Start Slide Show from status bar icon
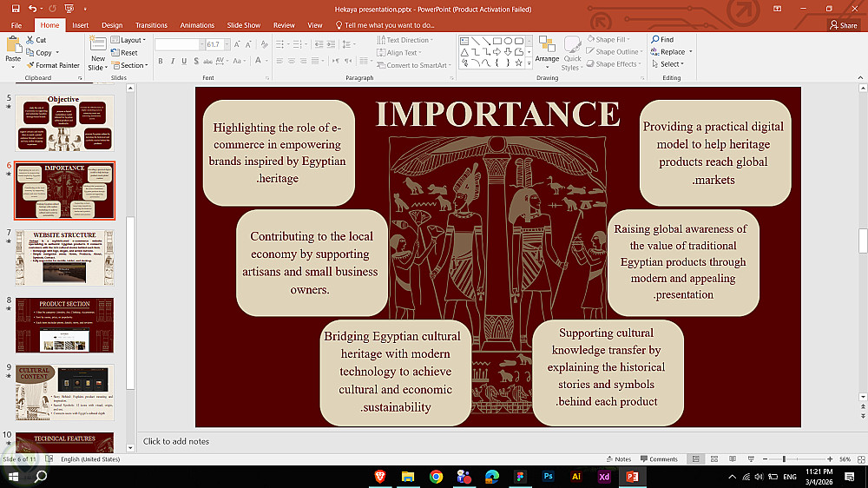The image size is (868, 488). pos(750,458)
